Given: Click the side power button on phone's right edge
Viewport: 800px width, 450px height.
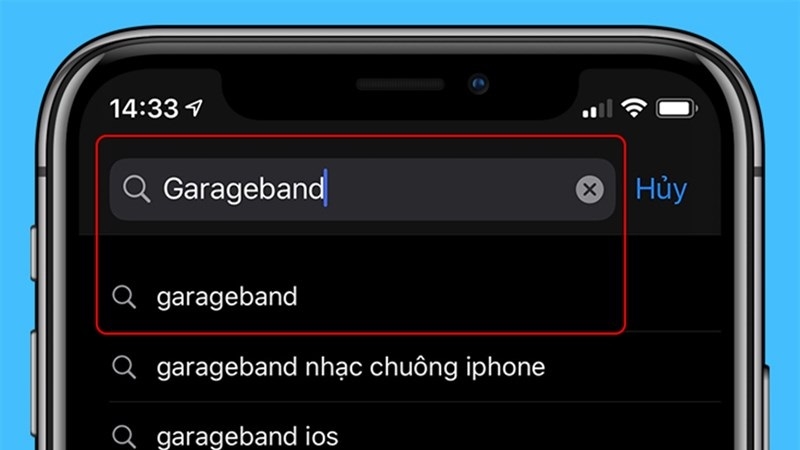Looking at the screenshot, I should (x=765, y=408).
